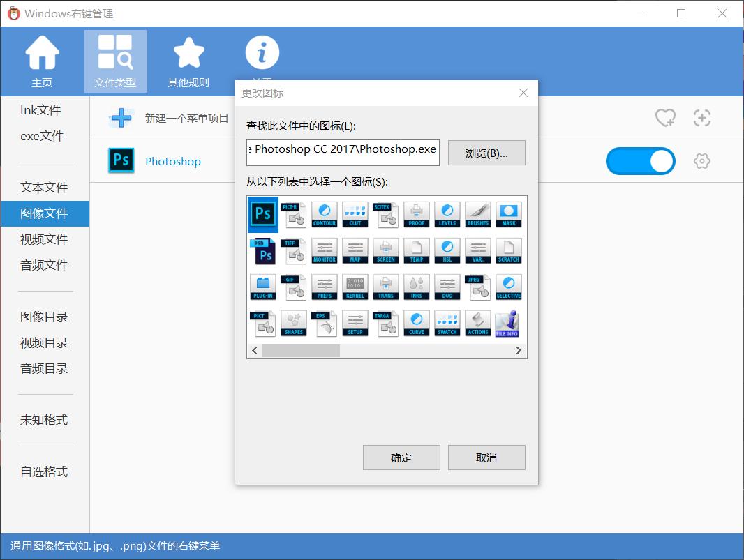Switch to 其他规则 tab
The image size is (744, 560).
[x=188, y=61]
